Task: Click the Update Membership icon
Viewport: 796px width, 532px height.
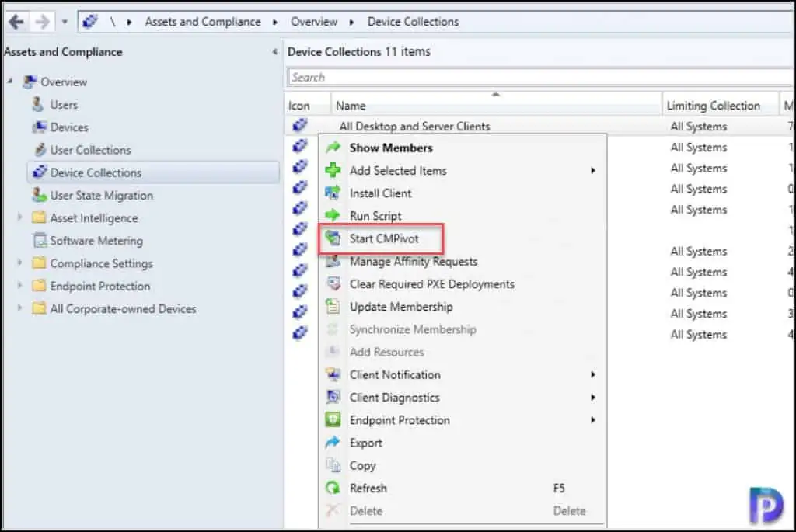Action: 333,306
